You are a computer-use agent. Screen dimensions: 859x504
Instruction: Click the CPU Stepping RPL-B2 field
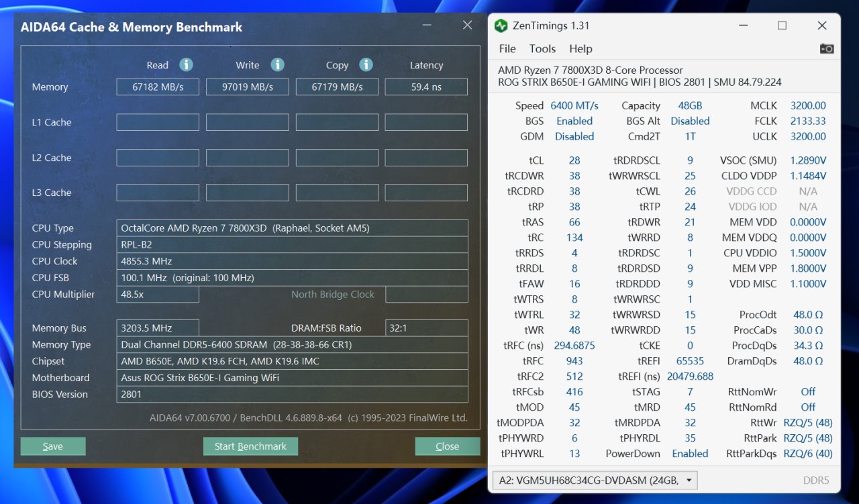[x=292, y=245]
